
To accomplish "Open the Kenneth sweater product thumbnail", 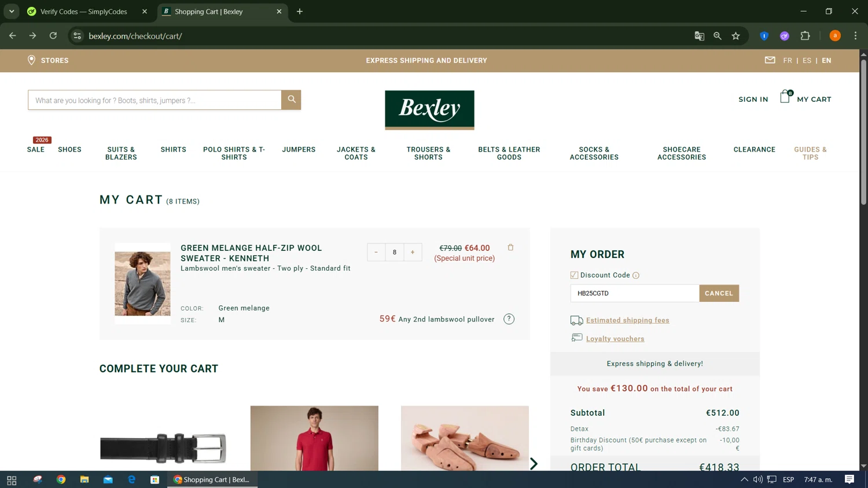I will (x=142, y=283).
